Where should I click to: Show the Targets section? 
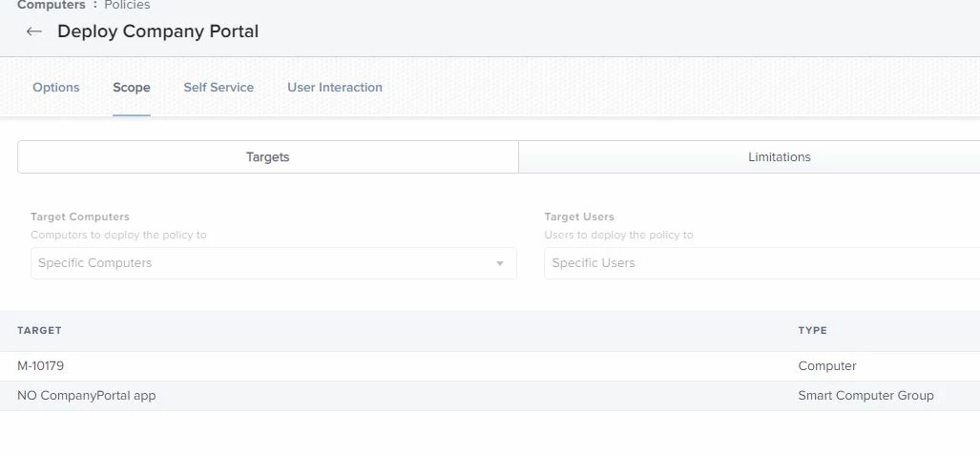point(267,156)
